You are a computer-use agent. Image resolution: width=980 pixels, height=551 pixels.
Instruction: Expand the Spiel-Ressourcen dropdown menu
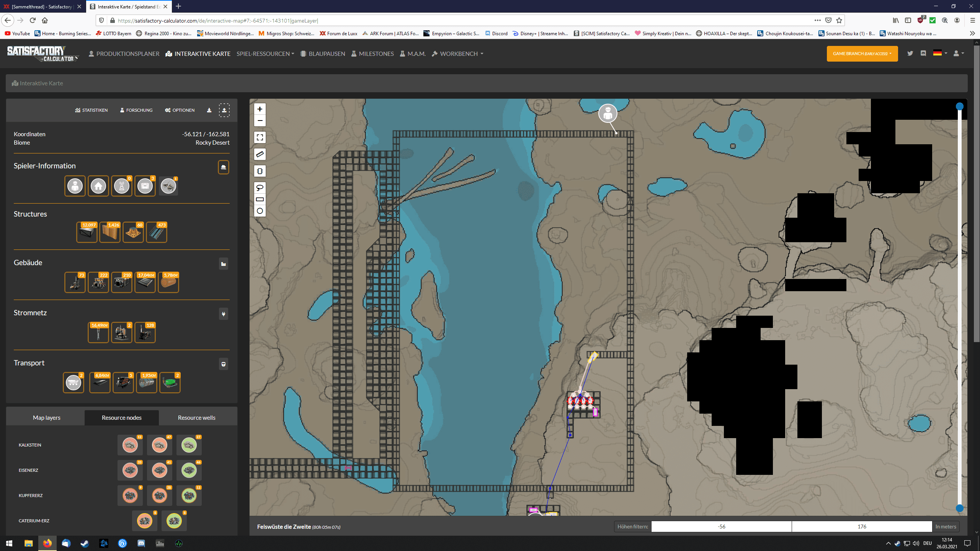coord(265,54)
